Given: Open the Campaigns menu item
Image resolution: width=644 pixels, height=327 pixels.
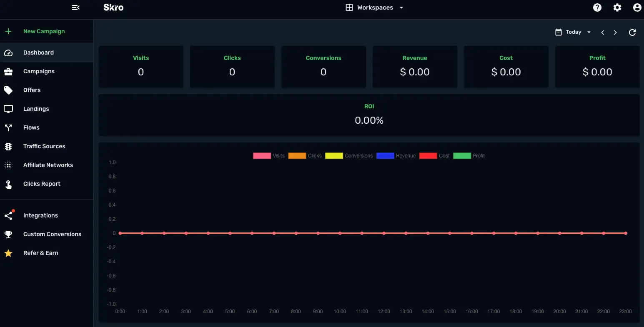Looking at the screenshot, I should click(x=39, y=71).
